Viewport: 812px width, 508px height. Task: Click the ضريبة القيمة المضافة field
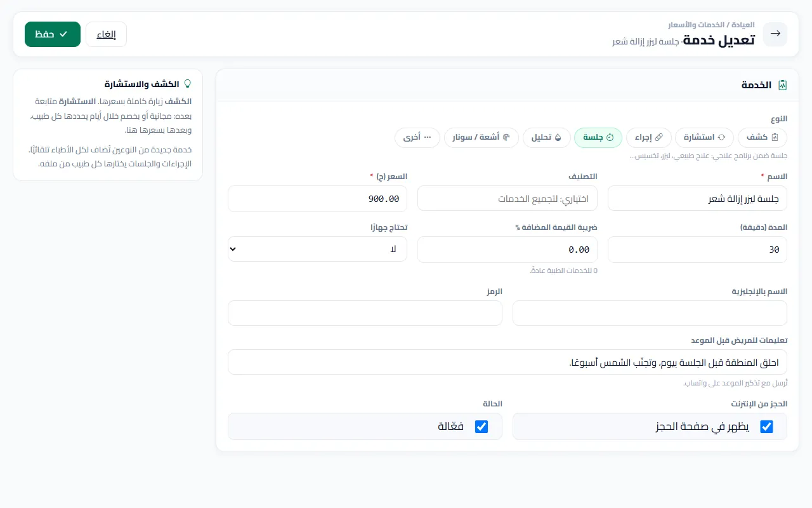[x=507, y=250]
